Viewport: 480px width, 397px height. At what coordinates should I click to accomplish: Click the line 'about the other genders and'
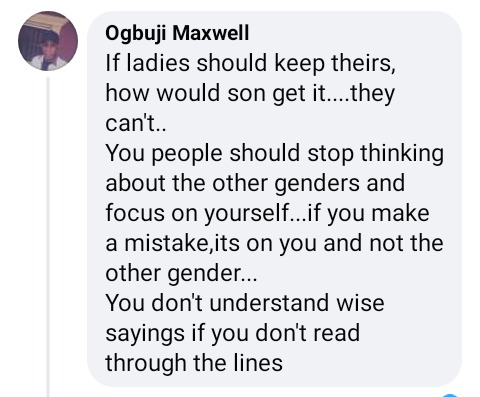tap(255, 183)
